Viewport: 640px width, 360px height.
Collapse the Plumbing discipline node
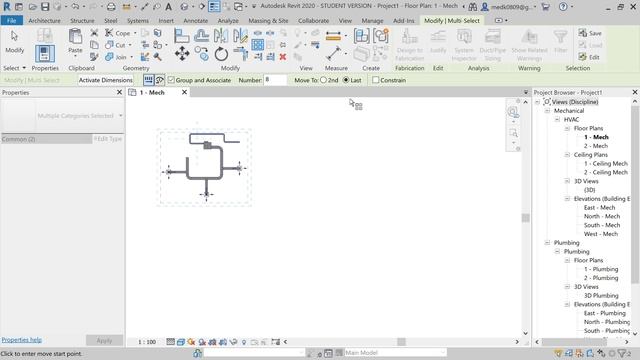(547, 243)
